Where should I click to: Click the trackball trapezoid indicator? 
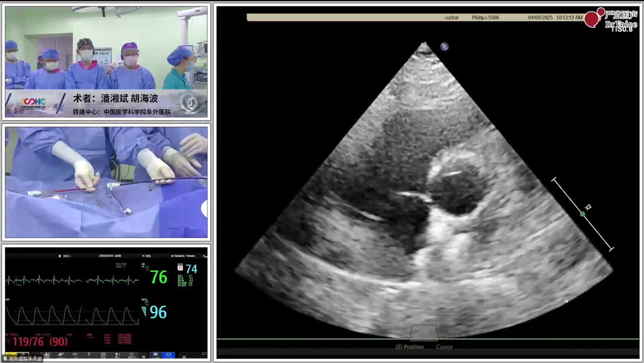(424, 333)
